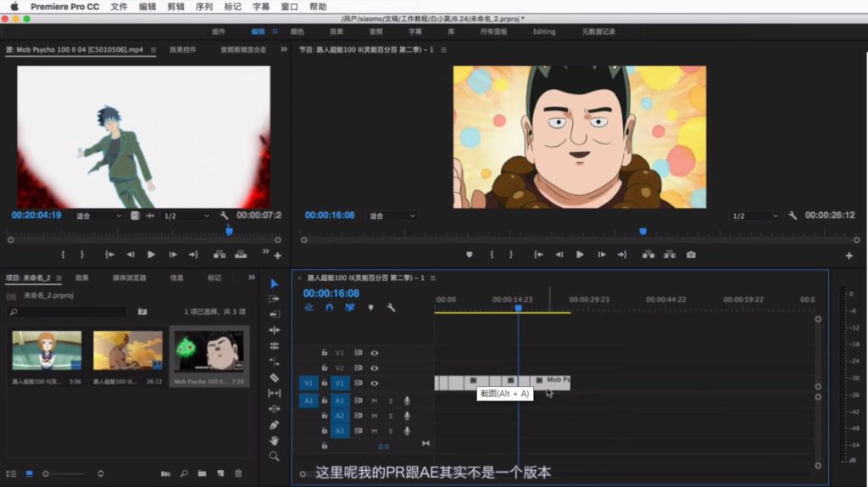The width and height of the screenshot is (868, 487).
Task: Open Source monitor 适合 zoom dropdown
Action: click(x=97, y=216)
